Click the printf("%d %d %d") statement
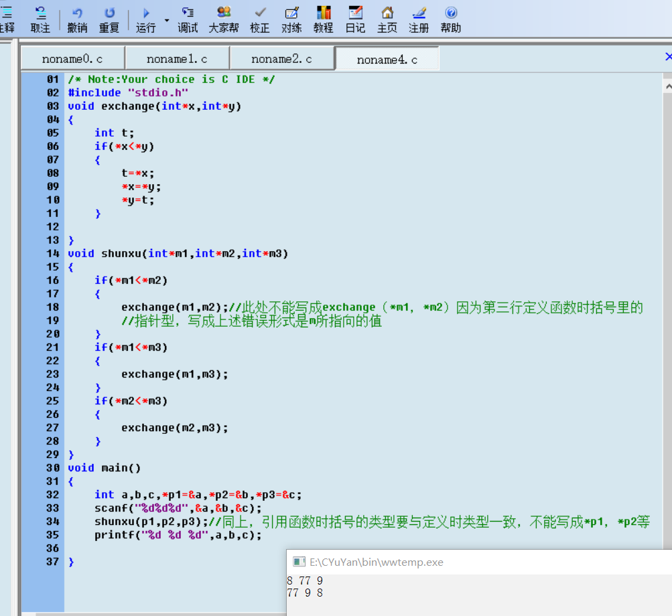672x616 pixels. pyautogui.click(x=178, y=535)
